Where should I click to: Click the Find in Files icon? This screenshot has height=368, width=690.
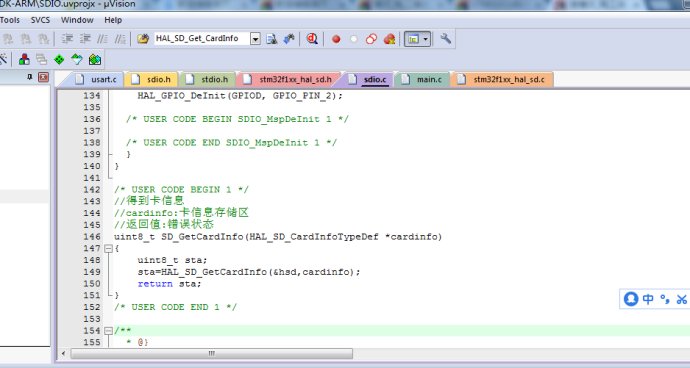[x=143, y=39]
